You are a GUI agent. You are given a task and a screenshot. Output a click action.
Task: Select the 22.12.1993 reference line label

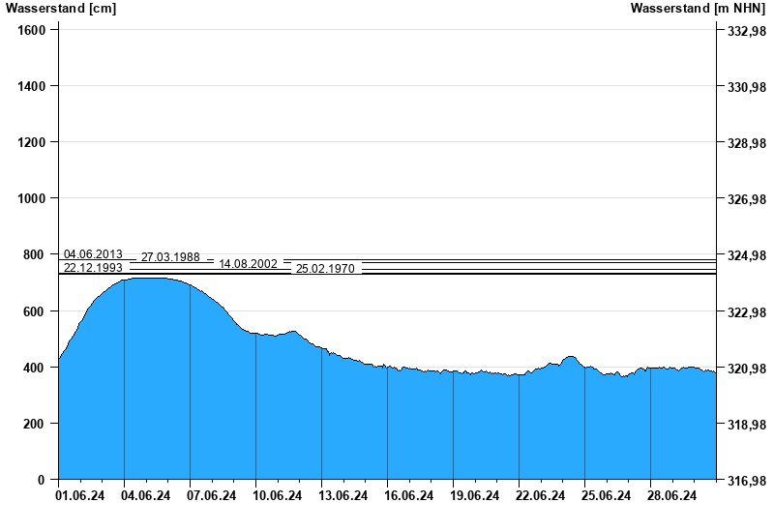tap(93, 268)
